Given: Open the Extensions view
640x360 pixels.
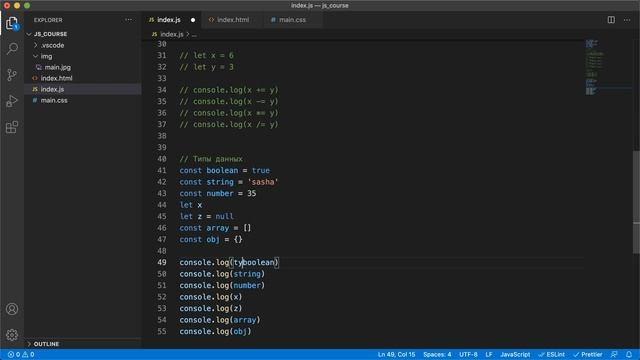Looking at the screenshot, I should coord(12,127).
